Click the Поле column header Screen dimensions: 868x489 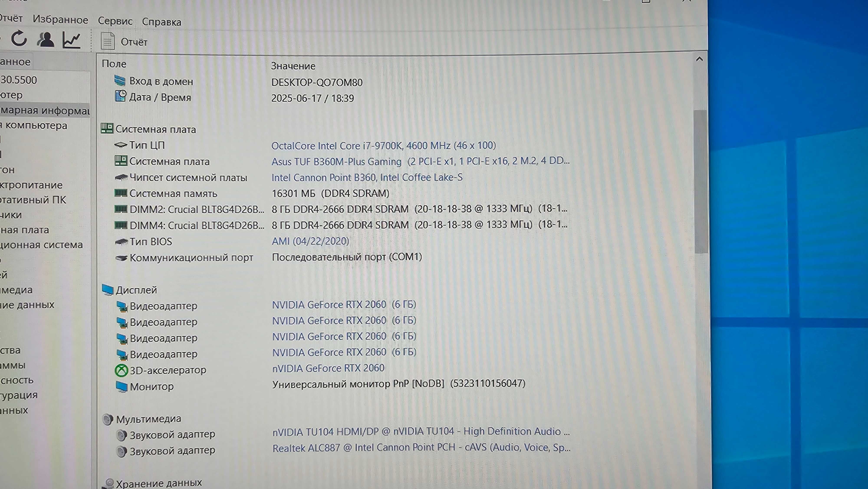114,64
